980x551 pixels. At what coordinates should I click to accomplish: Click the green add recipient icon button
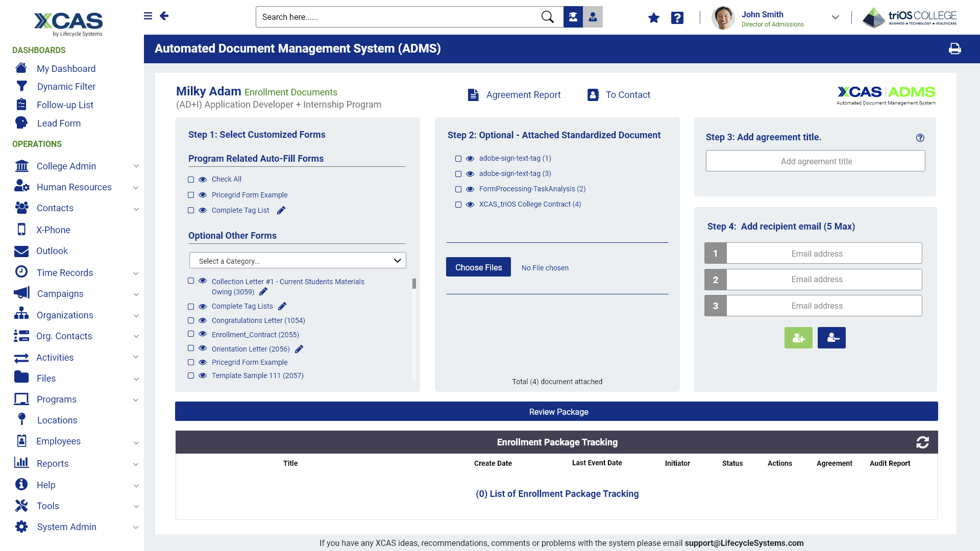798,338
